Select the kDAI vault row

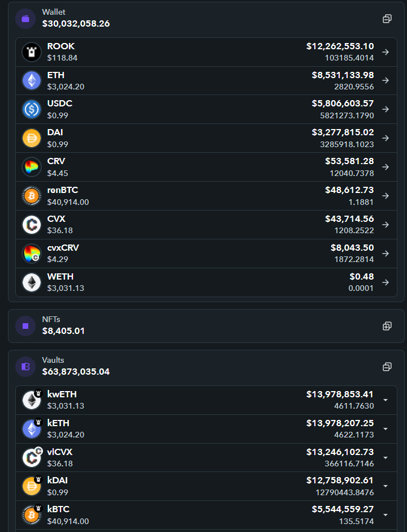[x=206, y=486]
